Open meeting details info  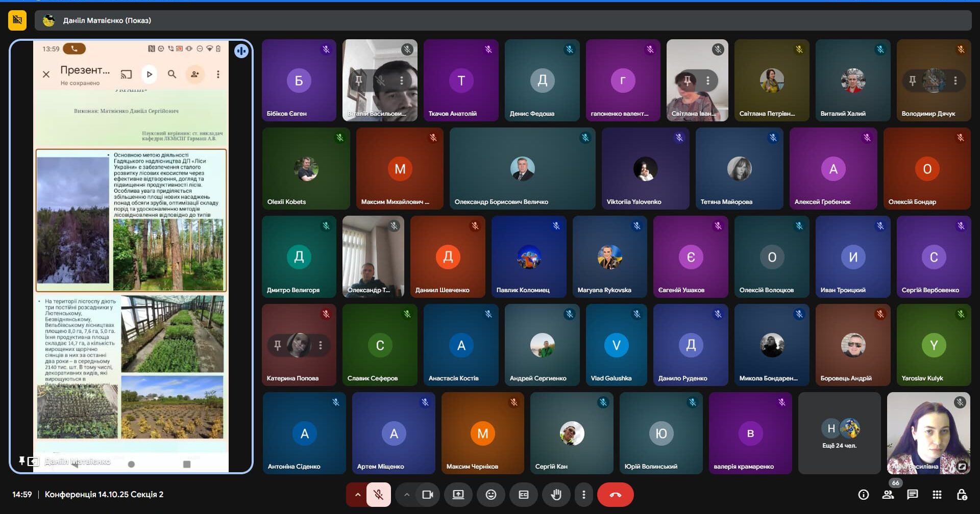[x=863, y=495]
